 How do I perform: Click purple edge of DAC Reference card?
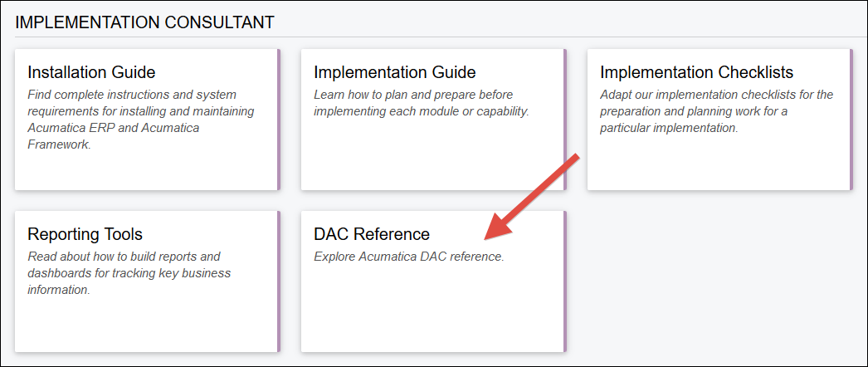click(564, 281)
